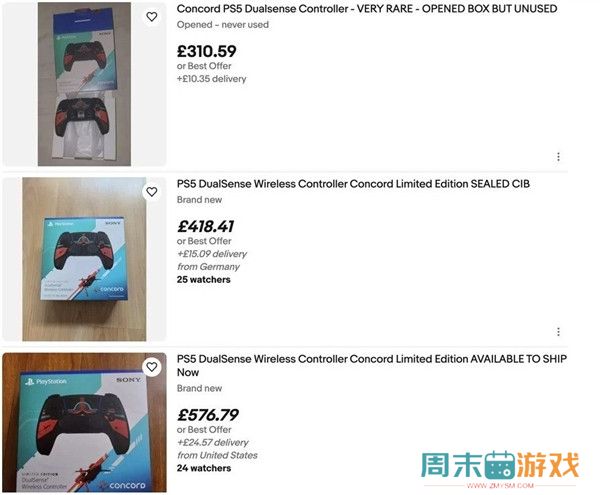Toggle heart on AVAILABLE TO SHIP listing
The height and width of the screenshot is (495, 600).
pos(152,367)
